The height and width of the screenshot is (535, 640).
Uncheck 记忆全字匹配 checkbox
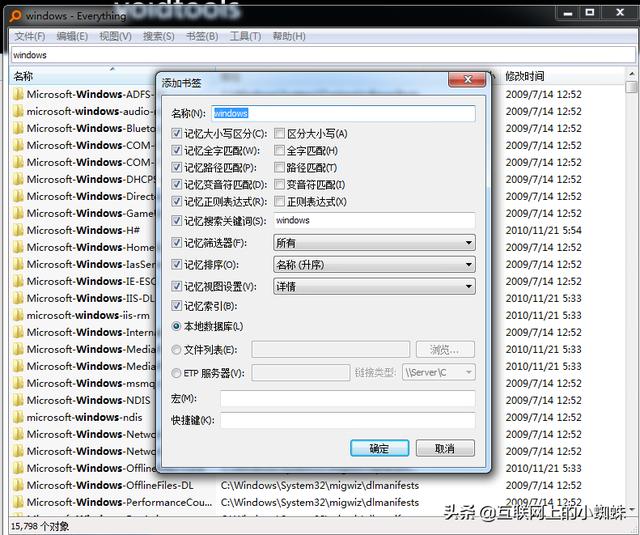click(176, 151)
